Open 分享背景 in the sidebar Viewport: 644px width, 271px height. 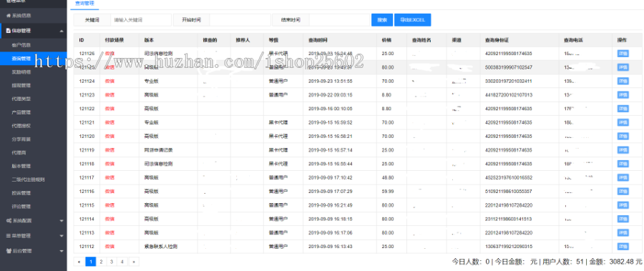pyautogui.click(x=21, y=139)
